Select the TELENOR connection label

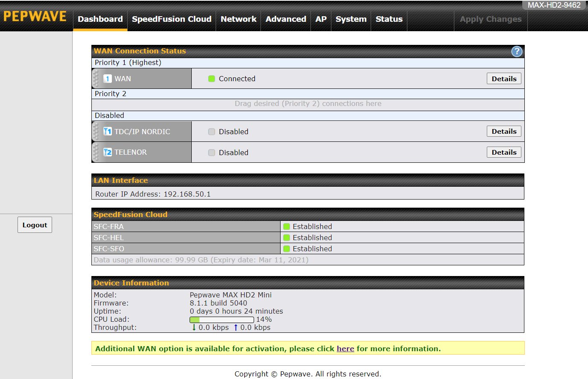coord(131,152)
